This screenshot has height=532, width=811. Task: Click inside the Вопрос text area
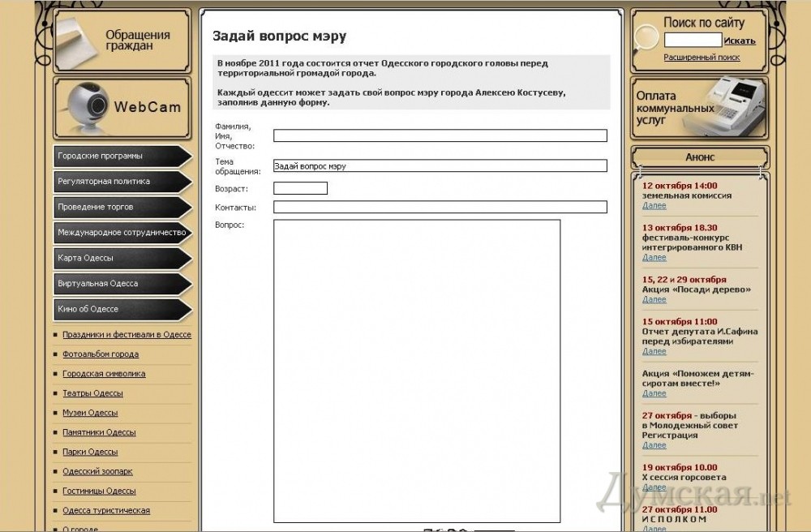tap(416, 371)
